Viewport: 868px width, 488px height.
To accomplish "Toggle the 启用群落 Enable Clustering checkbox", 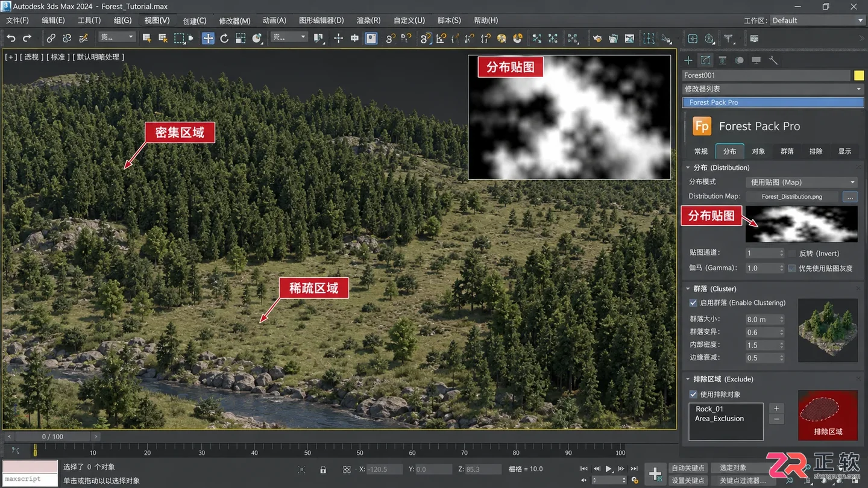I will 693,302.
